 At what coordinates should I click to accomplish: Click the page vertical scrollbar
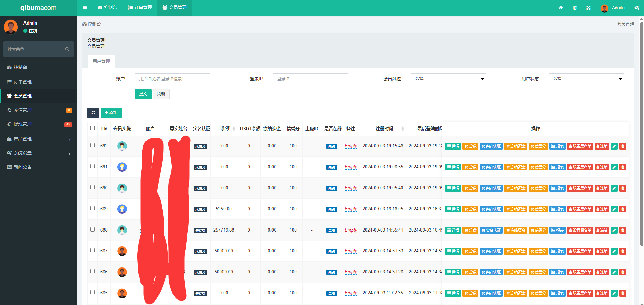642,134
